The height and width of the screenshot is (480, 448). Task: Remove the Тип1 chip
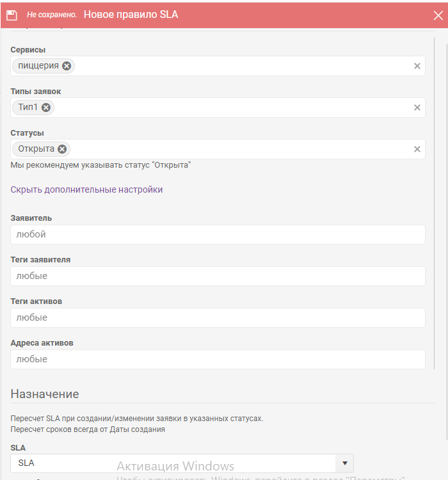point(46,108)
